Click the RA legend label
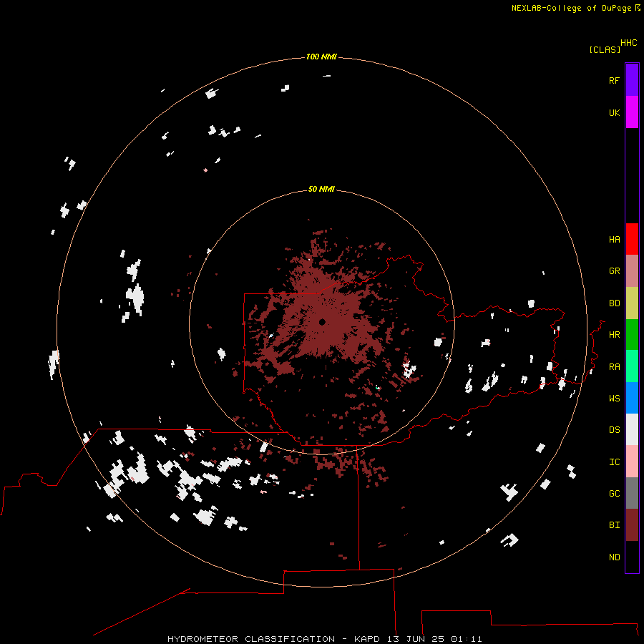The image size is (644, 644). tap(614, 367)
